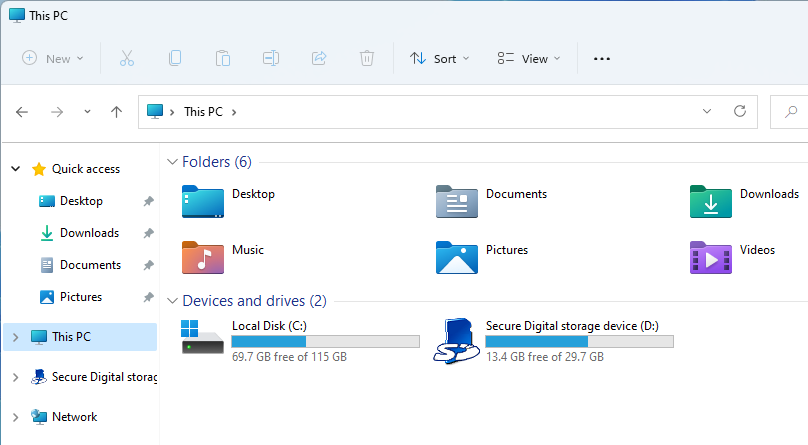Refresh the This PC view
The image size is (808, 445).
(739, 111)
